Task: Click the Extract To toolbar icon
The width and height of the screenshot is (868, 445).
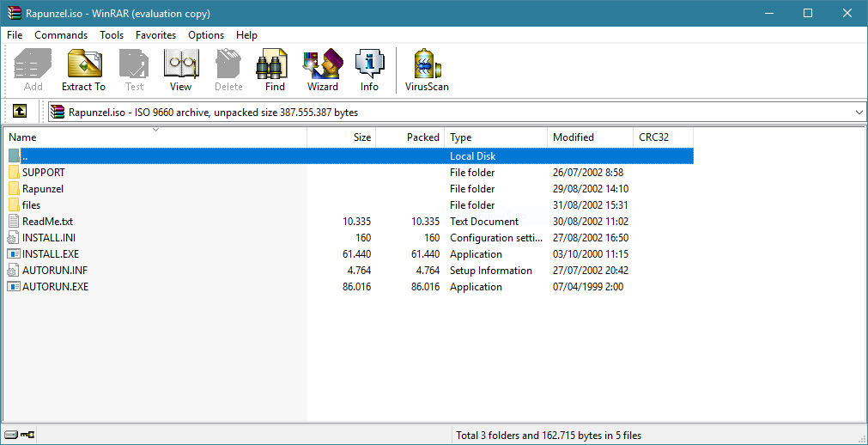Action: [x=83, y=70]
